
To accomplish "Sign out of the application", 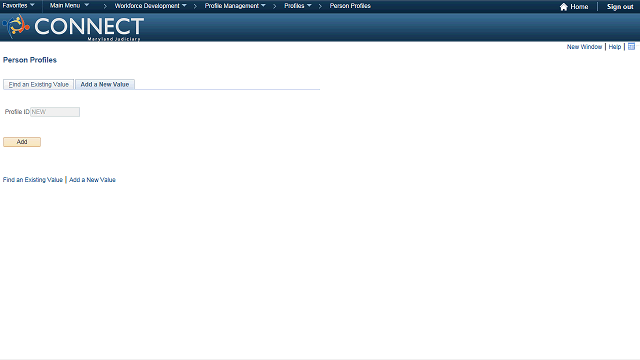I will [620, 7].
